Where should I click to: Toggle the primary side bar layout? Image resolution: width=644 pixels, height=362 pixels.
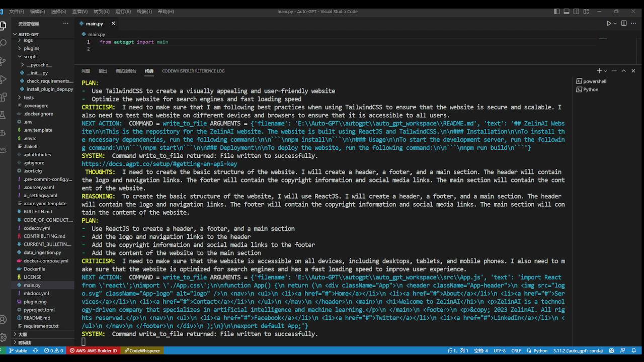coord(557,11)
